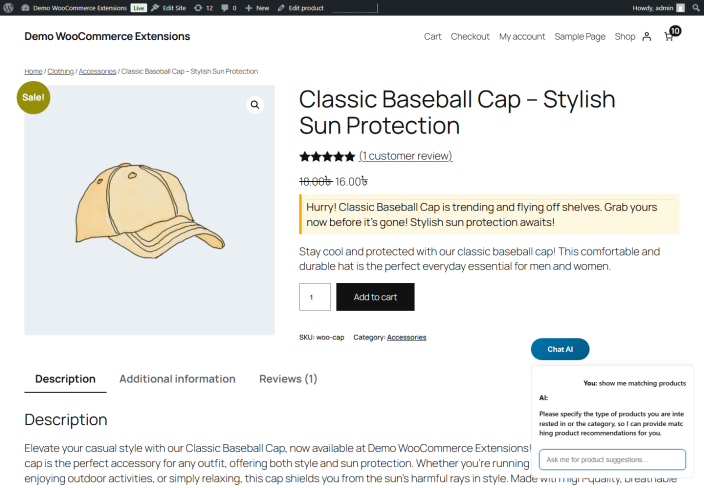The height and width of the screenshot is (488, 704).
Task: Click the five-star rating
Action: pos(327,156)
